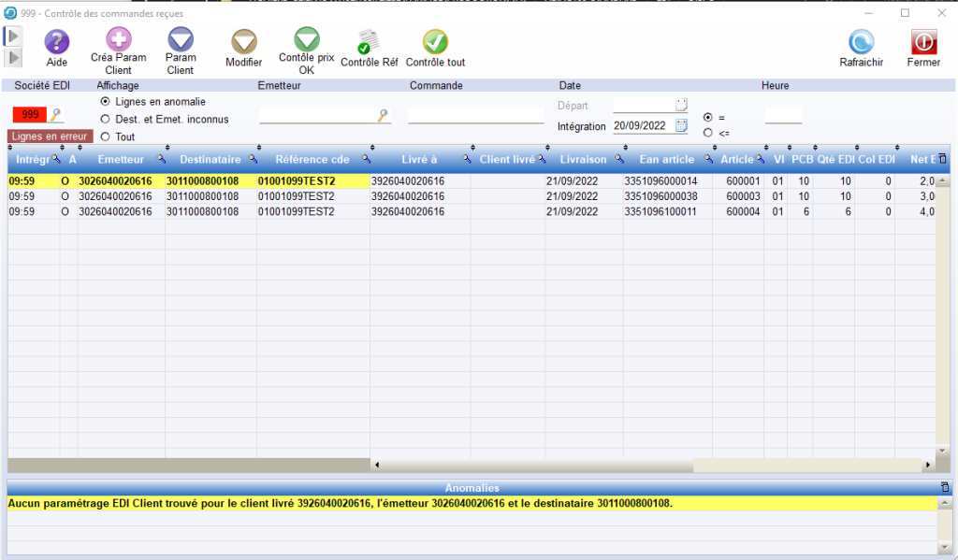
Task: Select the Tout display option
Action: [105, 137]
